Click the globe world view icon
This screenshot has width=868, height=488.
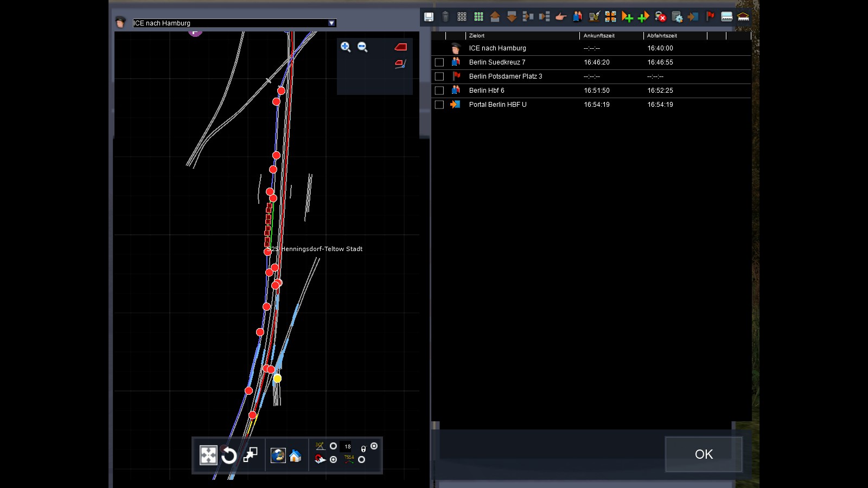pos(278,455)
